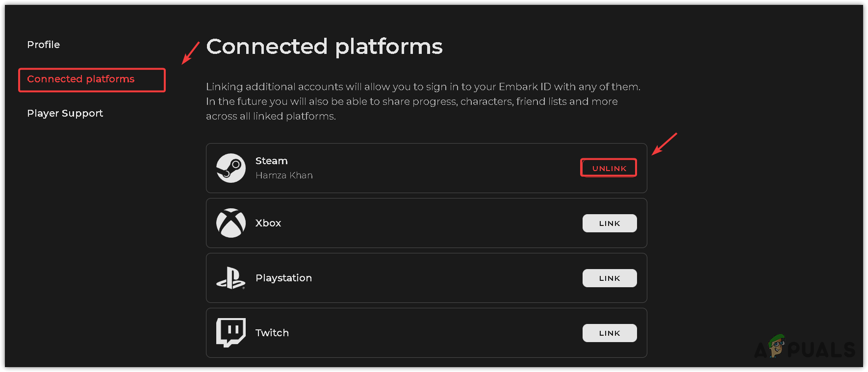Go to Player Support page

tap(65, 114)
